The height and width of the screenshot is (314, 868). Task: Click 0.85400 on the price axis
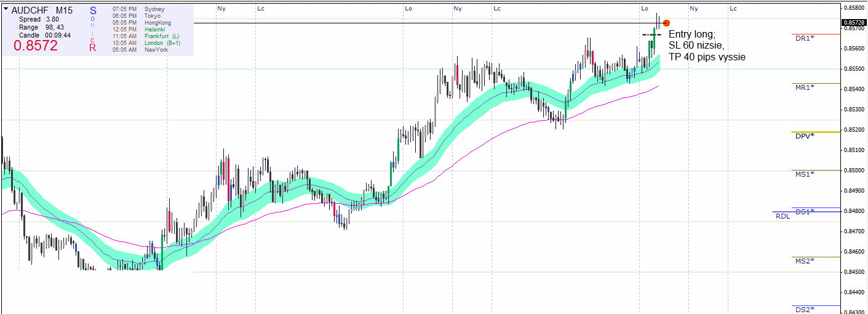(x=853, y=89)
